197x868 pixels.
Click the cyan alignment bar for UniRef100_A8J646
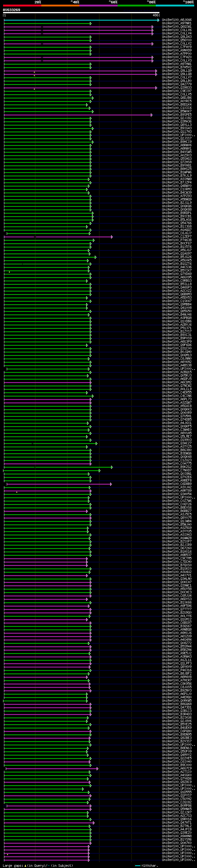coord(82,20)
